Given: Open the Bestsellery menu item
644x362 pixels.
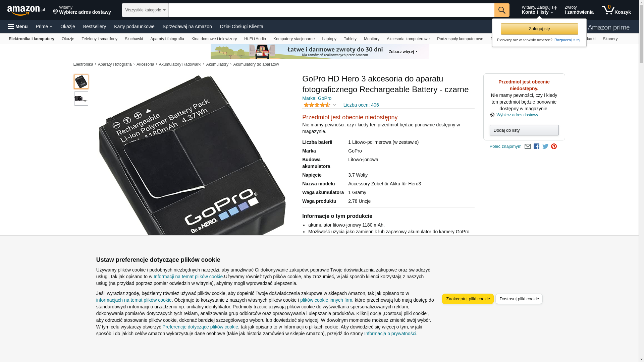Looking at the screenshot, I should pos(95,26).
